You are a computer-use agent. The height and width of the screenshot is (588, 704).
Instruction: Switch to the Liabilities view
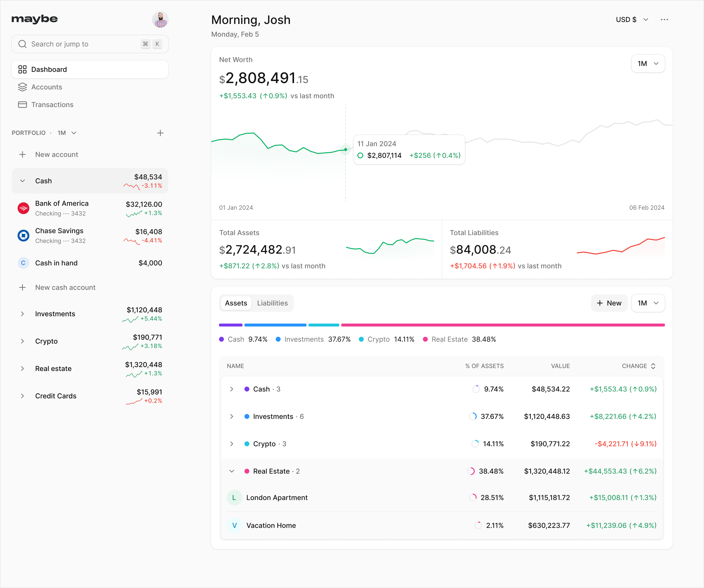click(x=272, y=303)
